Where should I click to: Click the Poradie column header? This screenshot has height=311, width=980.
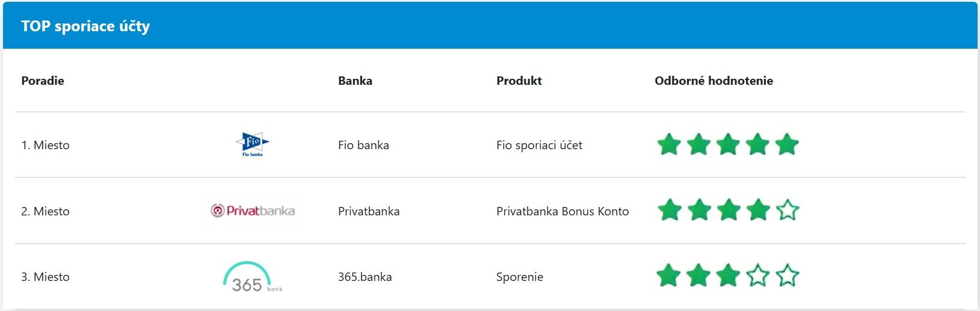[x=43, y=81]
